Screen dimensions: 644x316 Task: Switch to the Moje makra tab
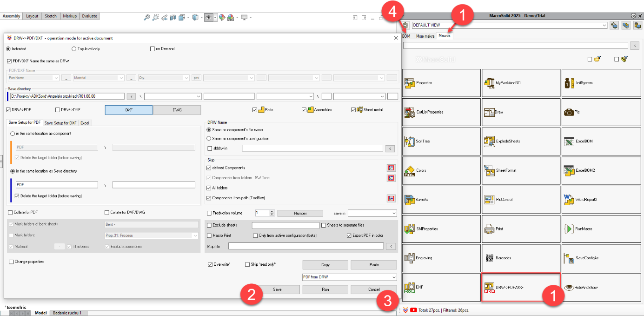[425, 36]
